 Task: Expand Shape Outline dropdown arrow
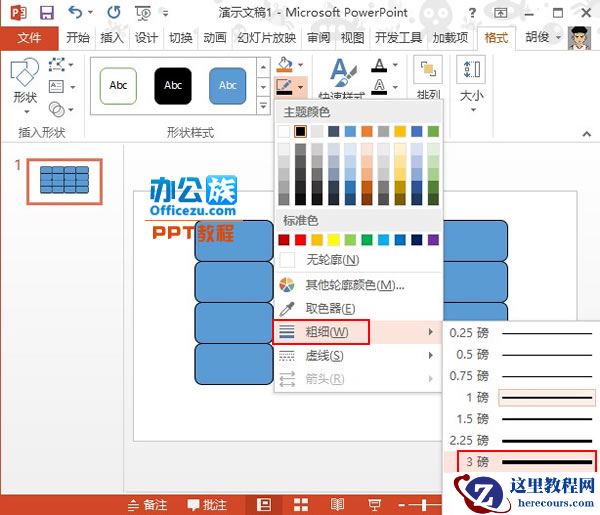coord(300,87)
